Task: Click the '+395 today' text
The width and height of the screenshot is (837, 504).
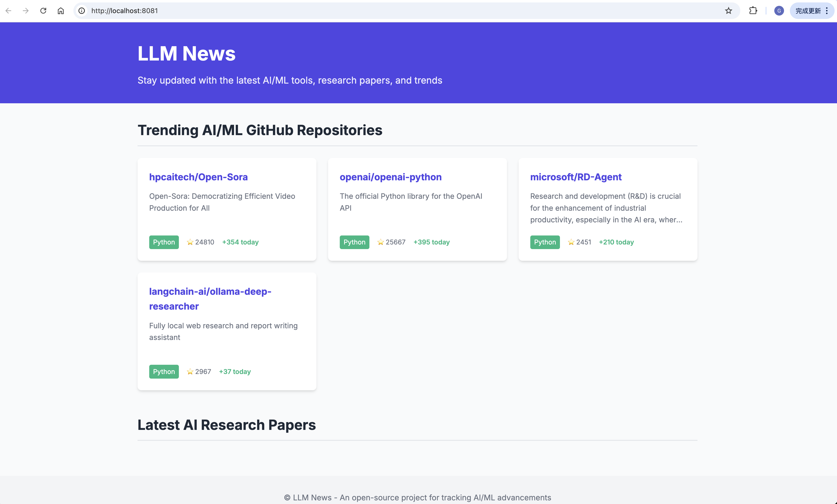Action: click(432, 242)
